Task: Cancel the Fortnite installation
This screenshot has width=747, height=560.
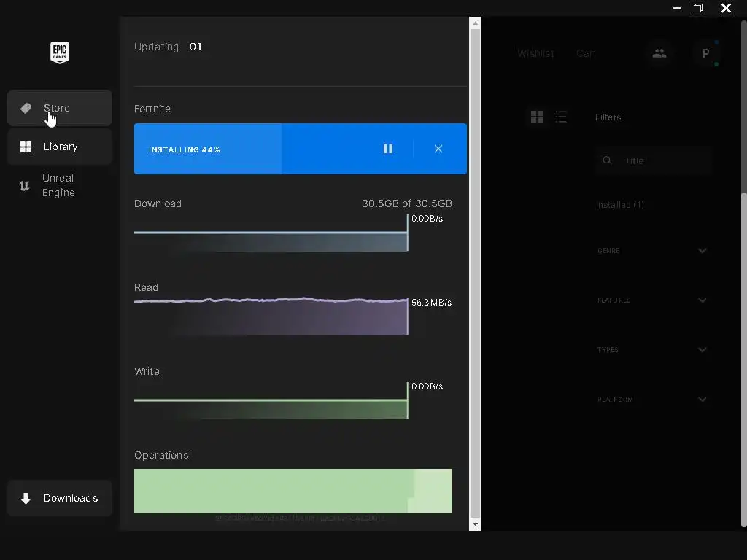Action: [x=438, y=149]
